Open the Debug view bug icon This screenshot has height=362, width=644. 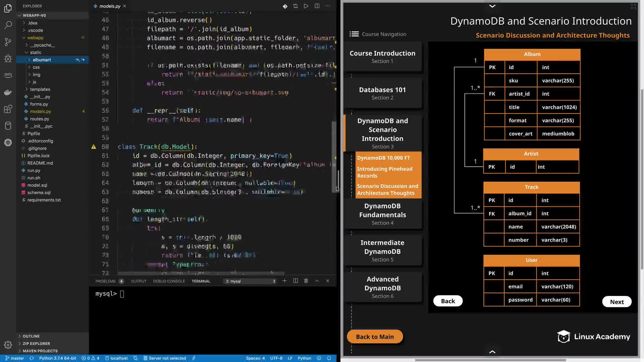tap(8, 59)
